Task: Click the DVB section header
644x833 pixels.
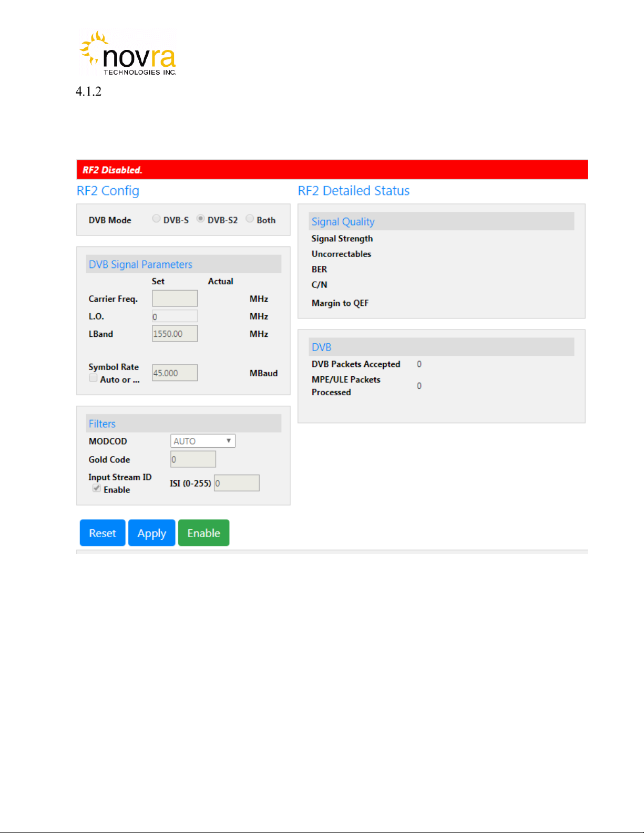Action: coord(442,347)
